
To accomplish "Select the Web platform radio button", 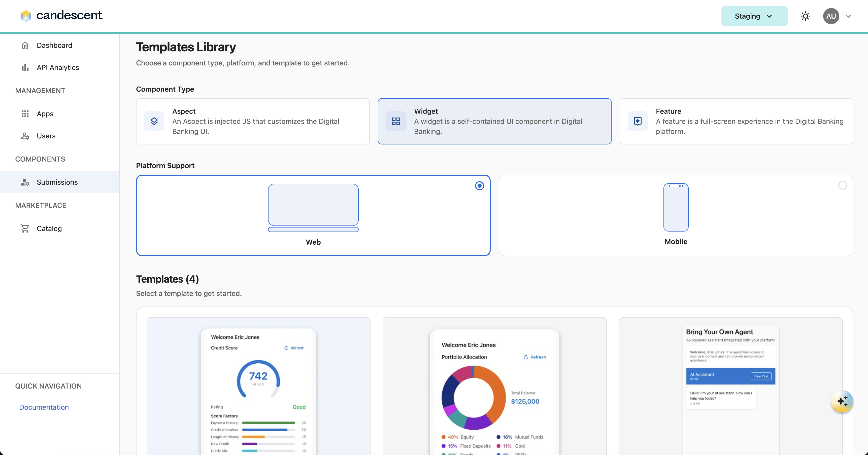I will click(x=479, y=186).
